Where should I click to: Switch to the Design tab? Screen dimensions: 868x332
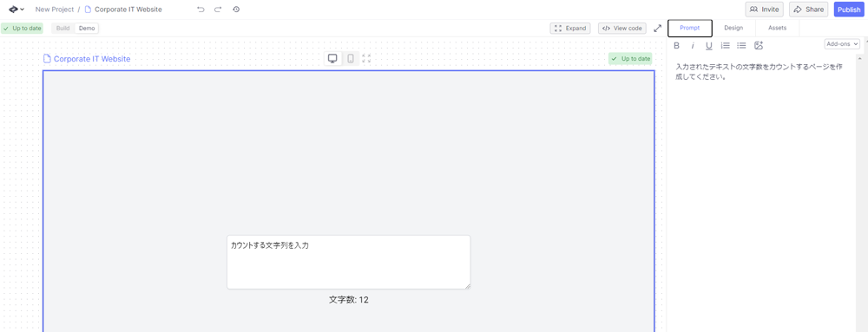[x=733, y=28]
